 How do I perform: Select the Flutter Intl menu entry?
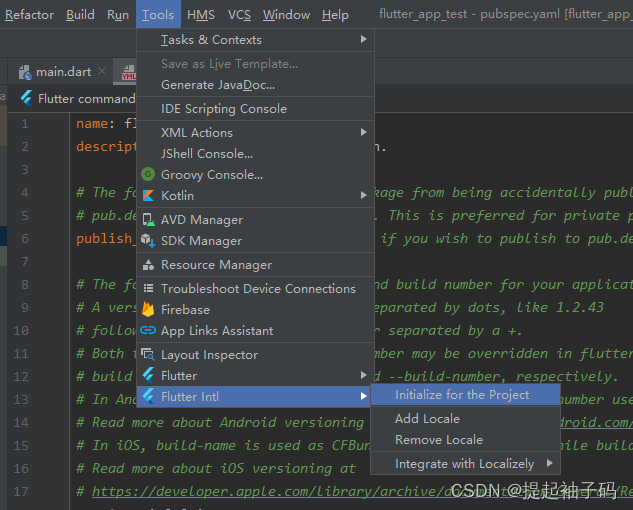[254, 397]
